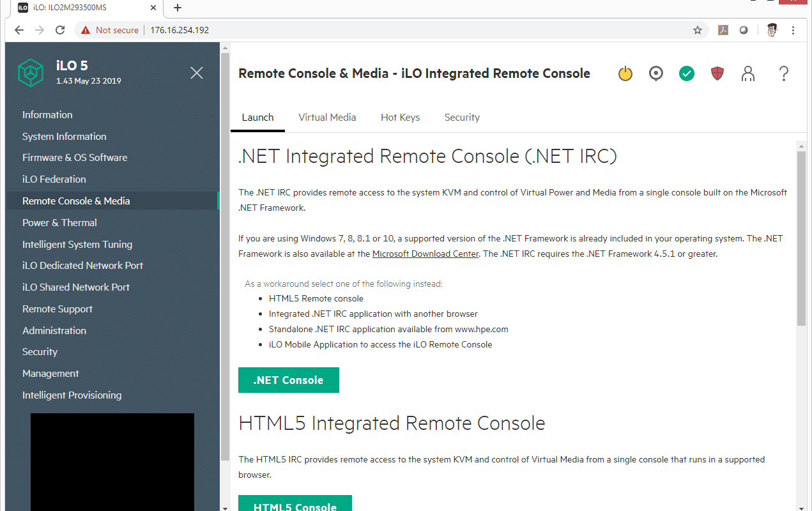Open the Hot Keys tab
The image size is (812, 511).
coord(400,118)
